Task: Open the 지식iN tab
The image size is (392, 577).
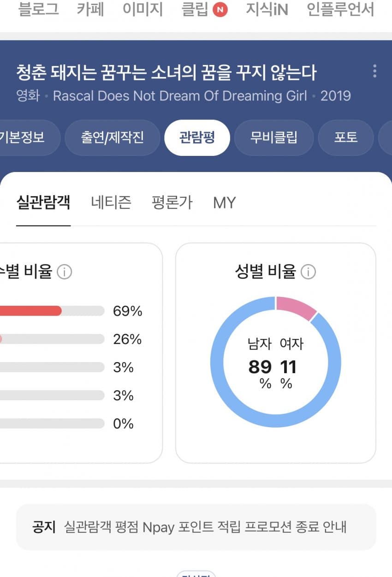Action: (267, 9)
